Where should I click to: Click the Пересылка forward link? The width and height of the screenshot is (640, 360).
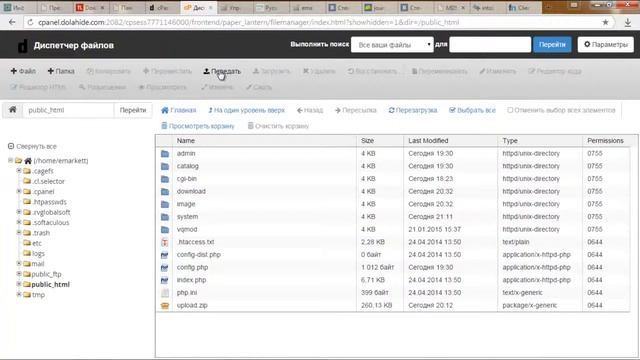pyautogui.click(x=356, y=110)
